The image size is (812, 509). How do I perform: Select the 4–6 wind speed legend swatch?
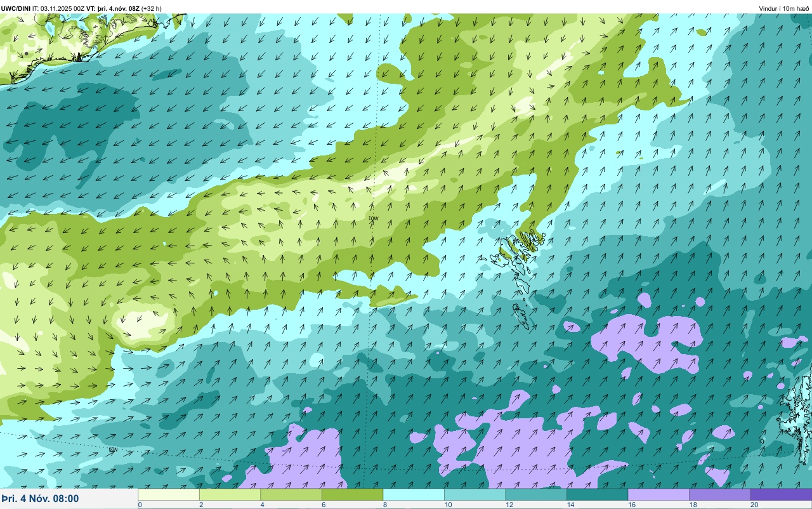[291, 494]
